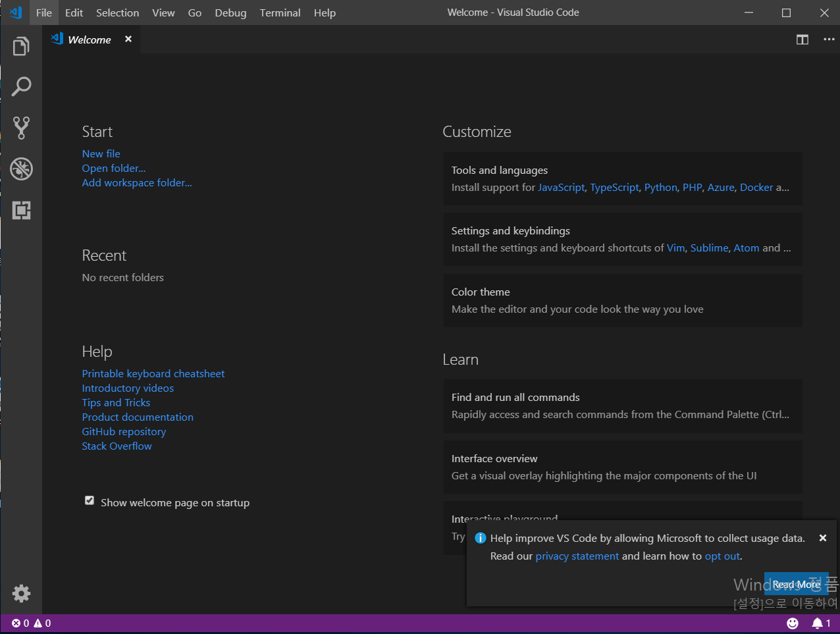Click the Add workspace folder... link
The width and height of the screenshot is (840, 634).
(x=137, y=182)
